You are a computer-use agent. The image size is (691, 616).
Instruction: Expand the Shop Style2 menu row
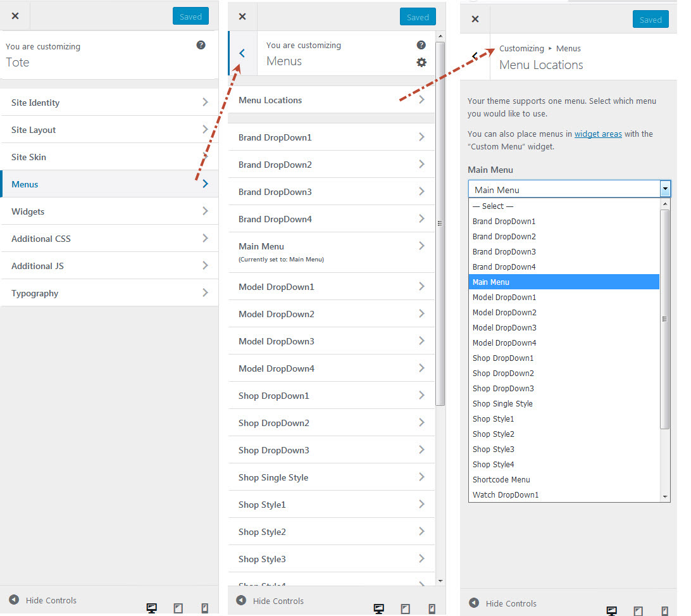click(x=332, y=532)
